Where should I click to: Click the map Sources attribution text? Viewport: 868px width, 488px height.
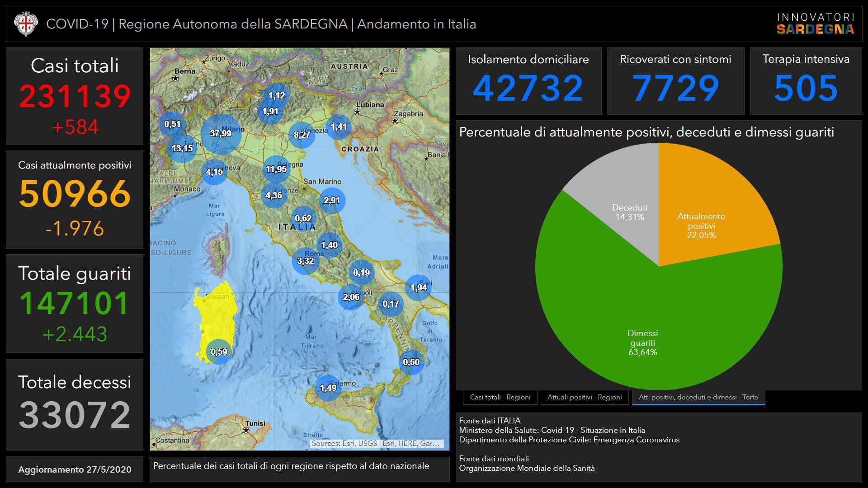tap(376, 444)
